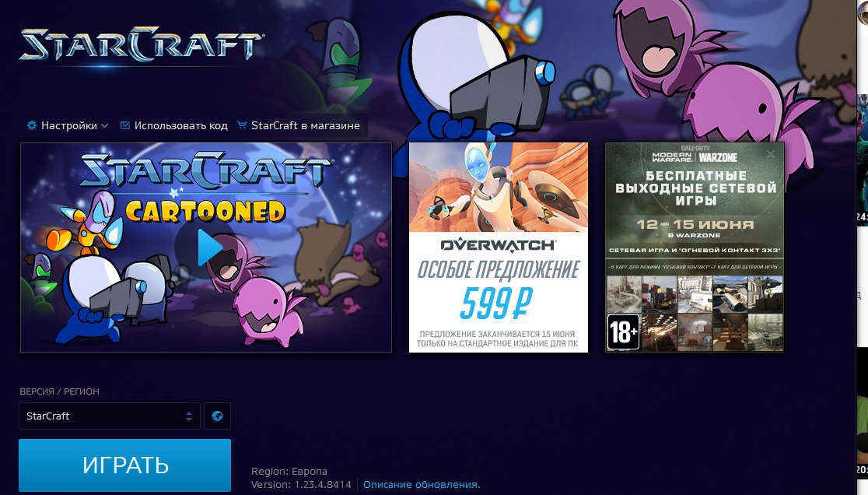Image resolution: width=868 pixels, height=495 pixels.
Task: Click the version selector up-down arrows
Action: coord(189,416)
